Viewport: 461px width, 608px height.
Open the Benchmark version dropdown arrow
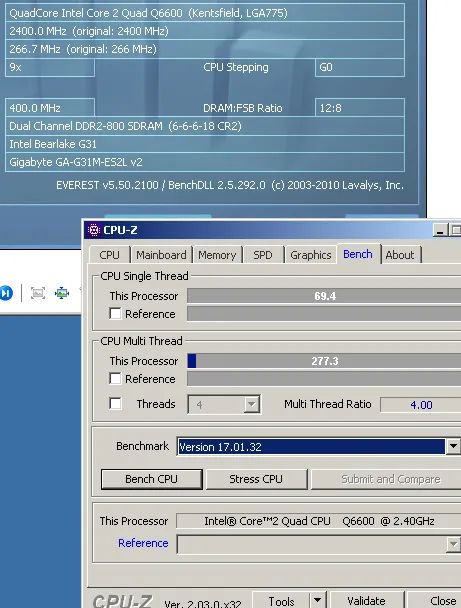click(x=453, y=447)
